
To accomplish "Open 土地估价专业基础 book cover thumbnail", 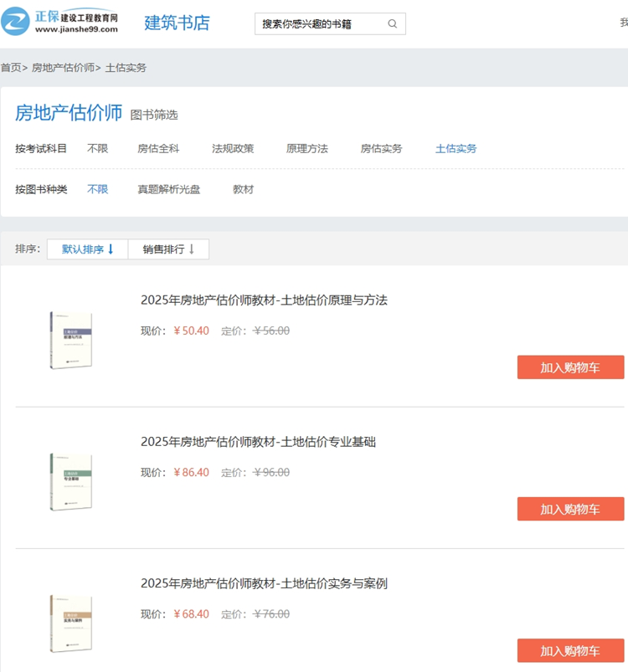I will tap(71, 482).
